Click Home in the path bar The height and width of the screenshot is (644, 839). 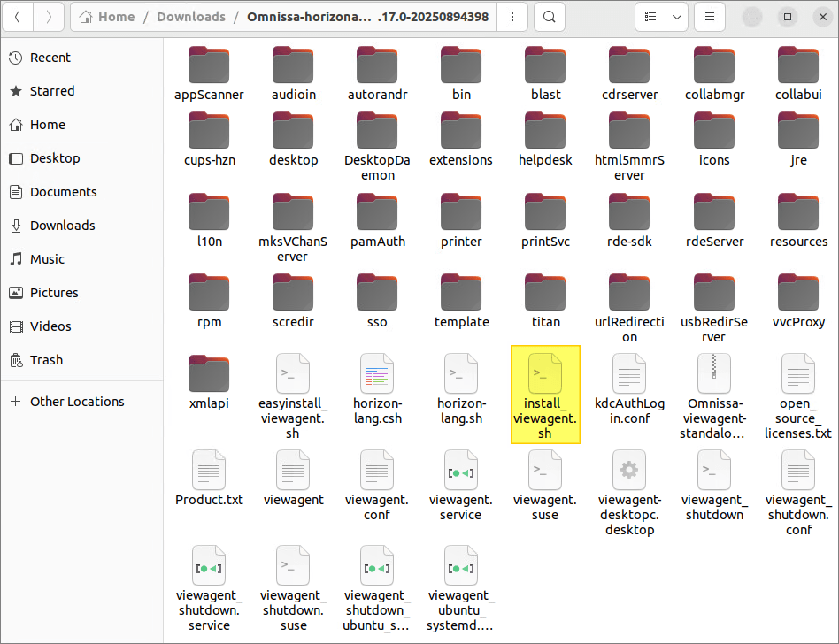tap(108, 17)
